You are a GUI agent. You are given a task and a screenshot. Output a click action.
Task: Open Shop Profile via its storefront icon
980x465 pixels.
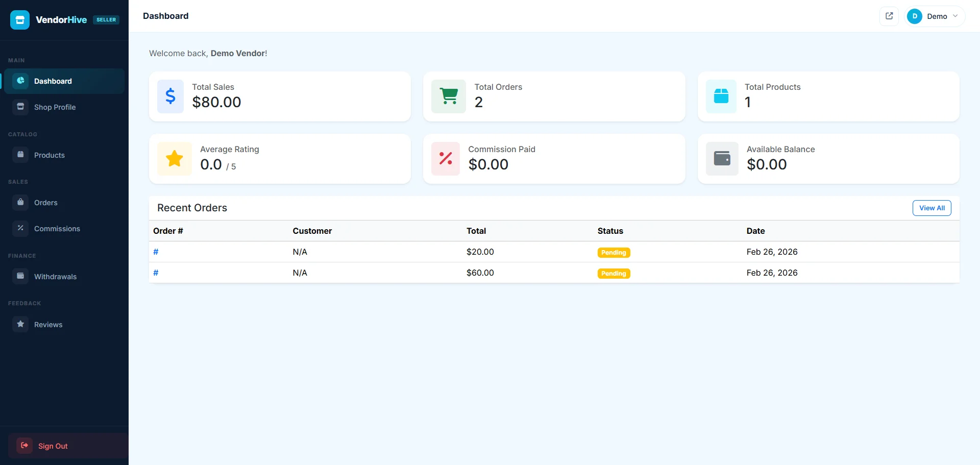[x=20, y=107]
